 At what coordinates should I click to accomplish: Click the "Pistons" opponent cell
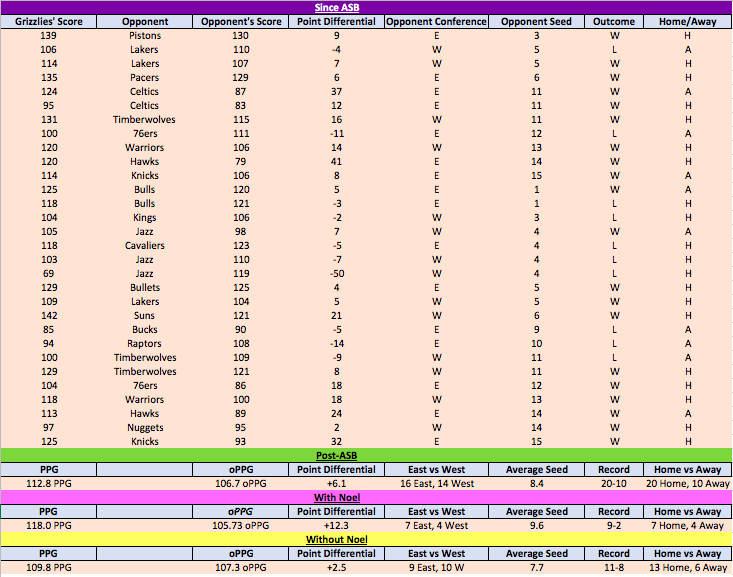(145, 36)
